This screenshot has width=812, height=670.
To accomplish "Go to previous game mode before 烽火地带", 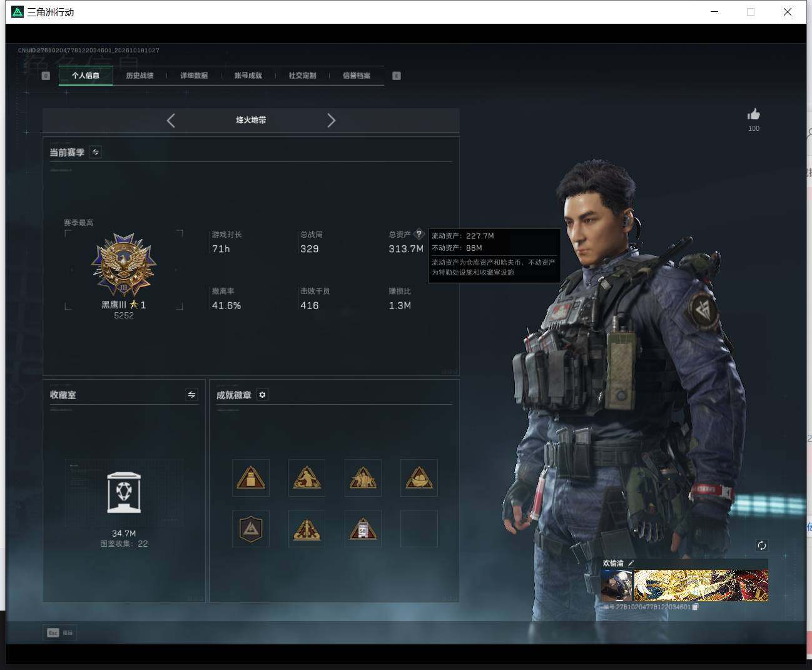I will click(171, 120).
